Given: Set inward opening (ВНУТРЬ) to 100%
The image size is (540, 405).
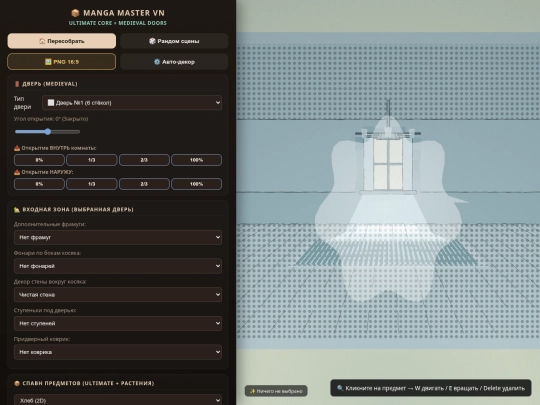Looking at the screenshot, I should (197, 160).
